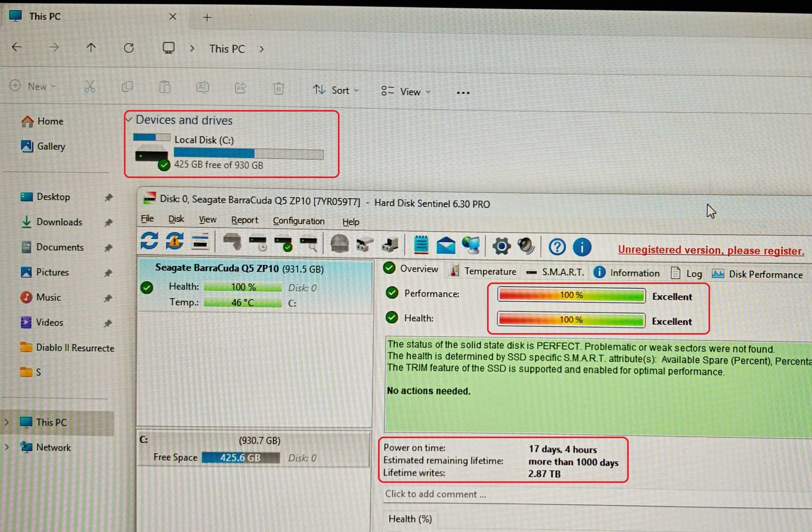This screenshot has width=812, height=532.
Task: Open the Configuration menu
Action: pyautogui.click(x=299, y=221)
